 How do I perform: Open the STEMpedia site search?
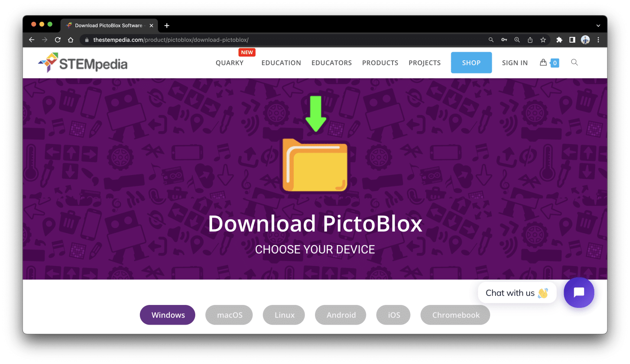(574, 62)
